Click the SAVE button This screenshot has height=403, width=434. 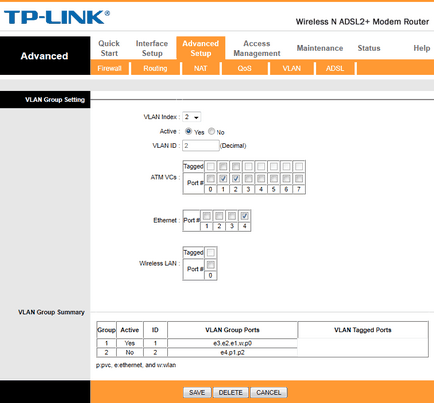(x=197, y=392)
